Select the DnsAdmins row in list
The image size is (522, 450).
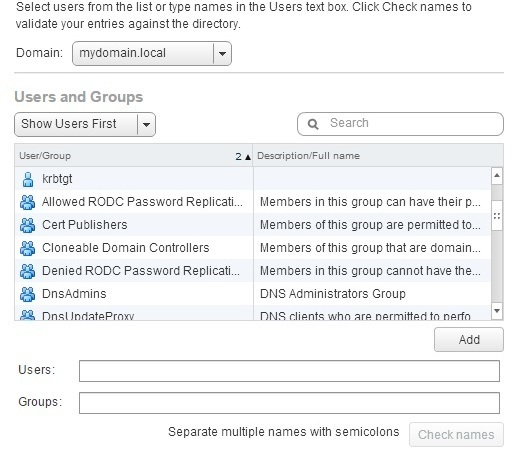point(253,294)
